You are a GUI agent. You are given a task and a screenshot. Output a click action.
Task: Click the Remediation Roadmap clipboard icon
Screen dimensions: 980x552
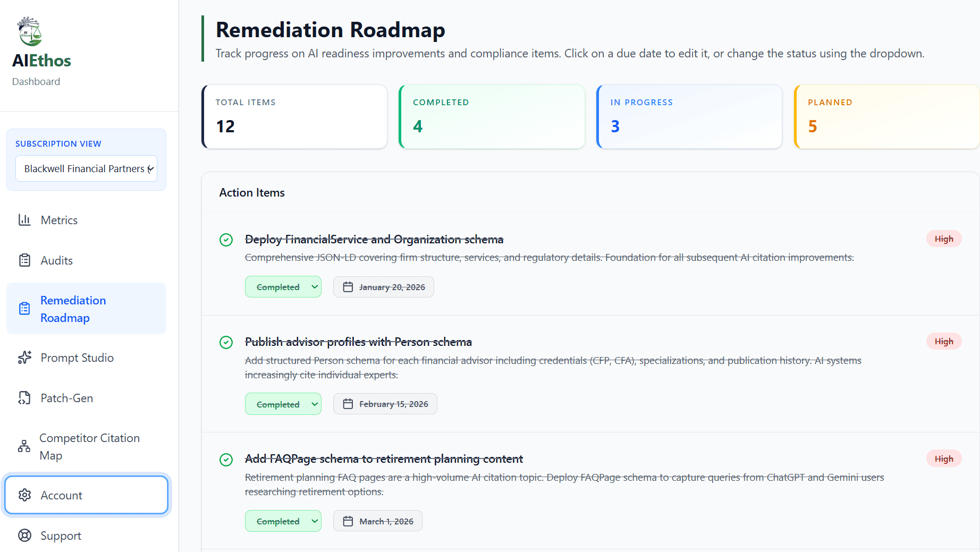click(24, 309)
